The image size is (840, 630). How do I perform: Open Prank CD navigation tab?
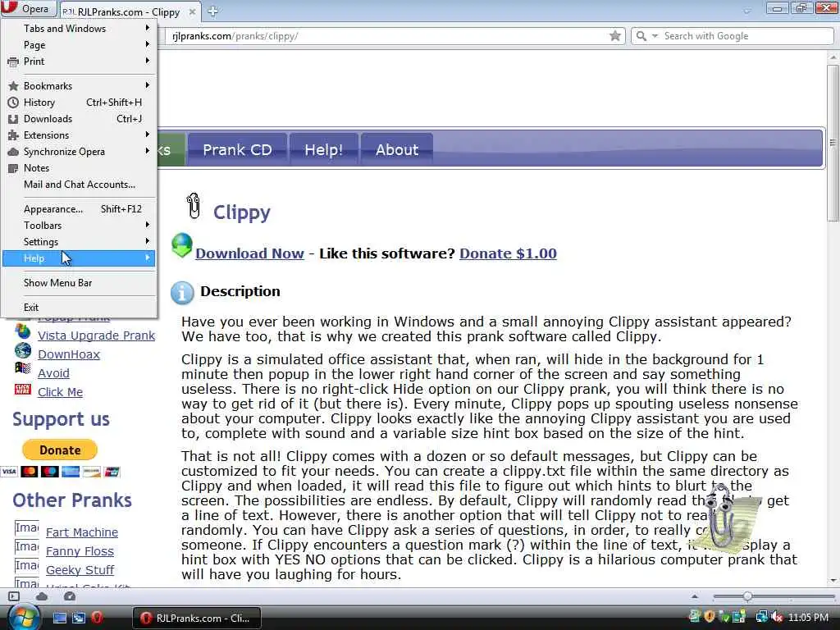(237, 149)
